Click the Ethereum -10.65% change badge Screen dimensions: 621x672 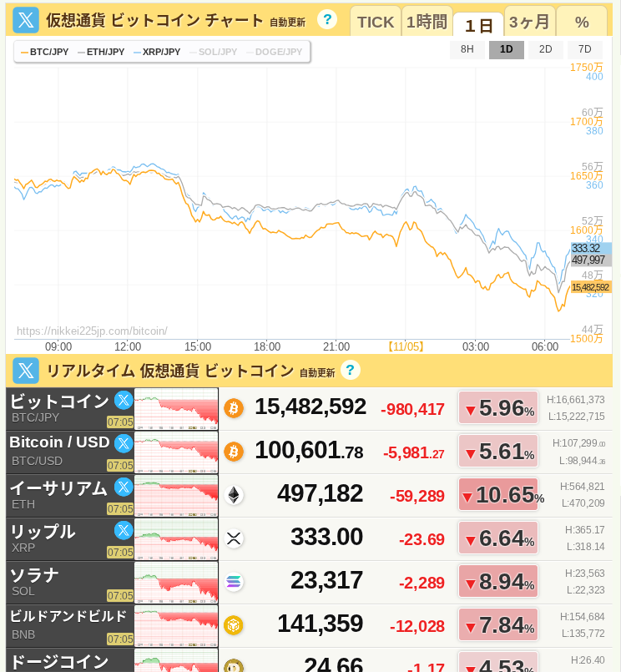pos(499,495)
